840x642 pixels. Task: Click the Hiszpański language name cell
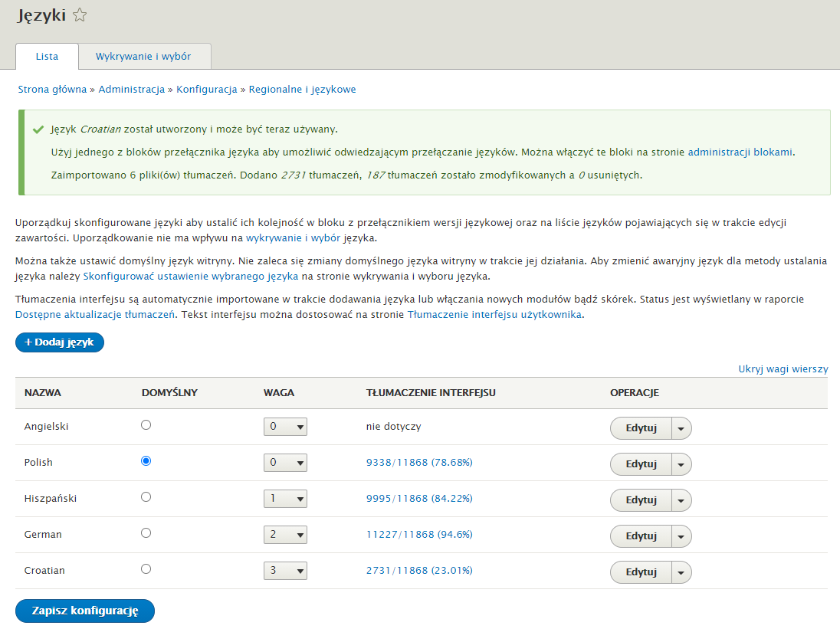(51, 498)
